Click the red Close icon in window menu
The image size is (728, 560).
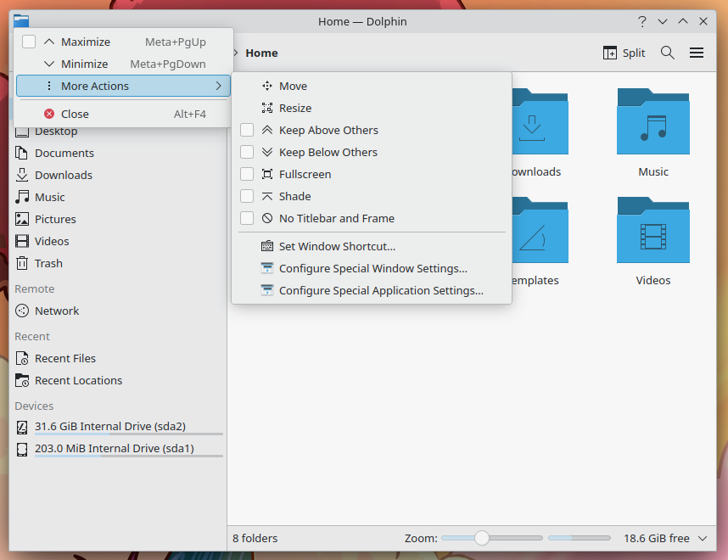49,114
